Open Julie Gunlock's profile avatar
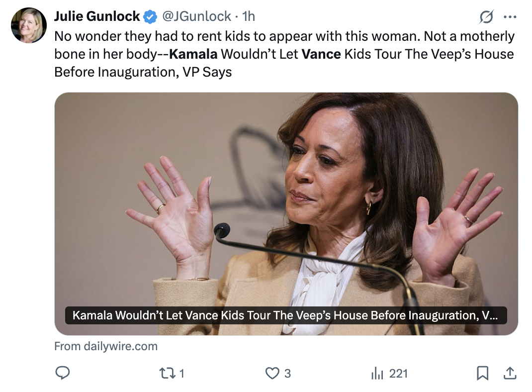The width and height of the screenshot is (532, 392). 28,25
